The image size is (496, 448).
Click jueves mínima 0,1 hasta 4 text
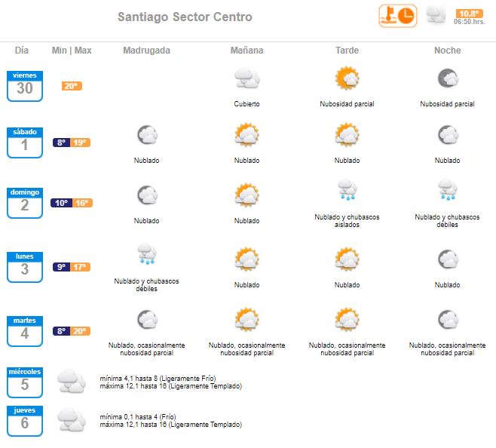pyautogui.click(x=138, y=416)
